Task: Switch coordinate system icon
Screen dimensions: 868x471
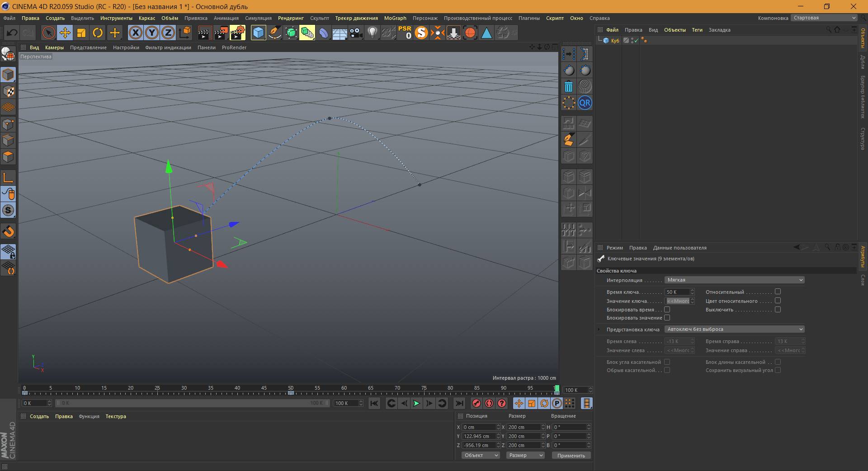Action: [x=185, y=33]
